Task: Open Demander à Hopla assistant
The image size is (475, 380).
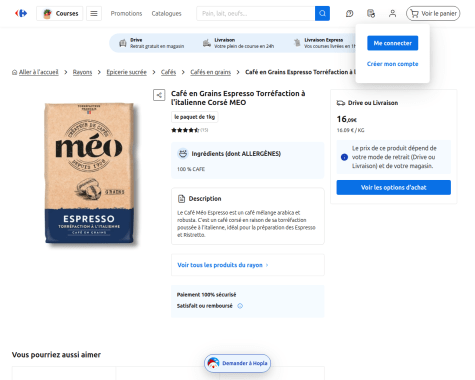Action: pyautogui.click(x=237, y=363)
